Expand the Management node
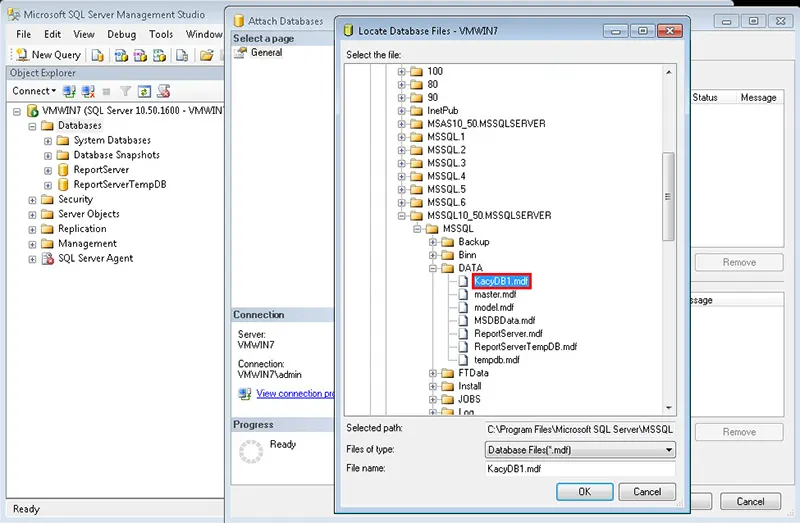 pos(32,244)
